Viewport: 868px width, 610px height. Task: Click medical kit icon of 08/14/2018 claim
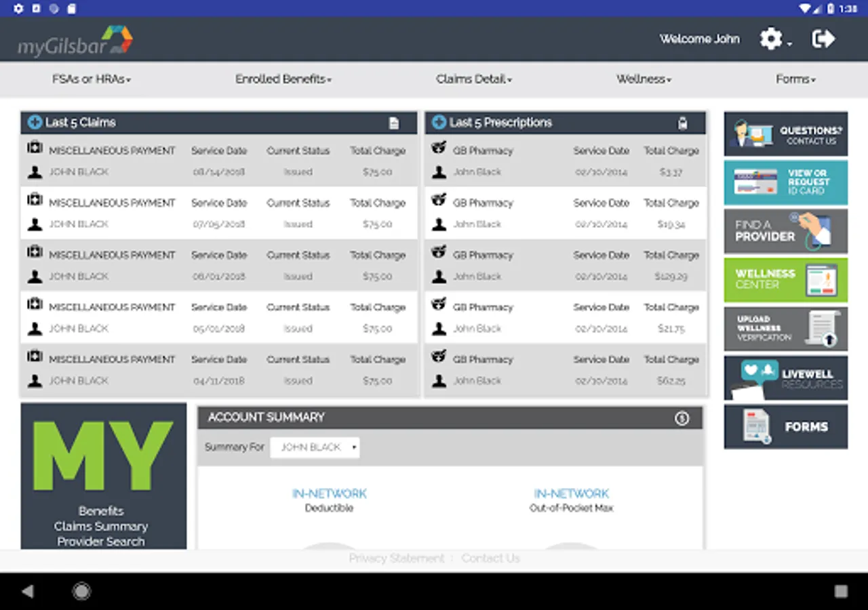pyautogui.click(x=35, y=148)
